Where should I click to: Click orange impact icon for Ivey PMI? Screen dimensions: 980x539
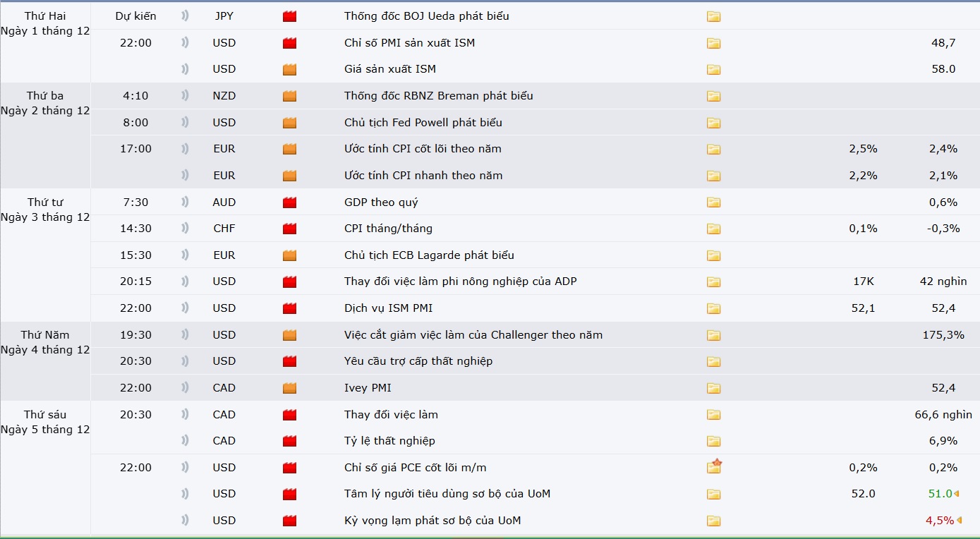click(x=289, y=388)
